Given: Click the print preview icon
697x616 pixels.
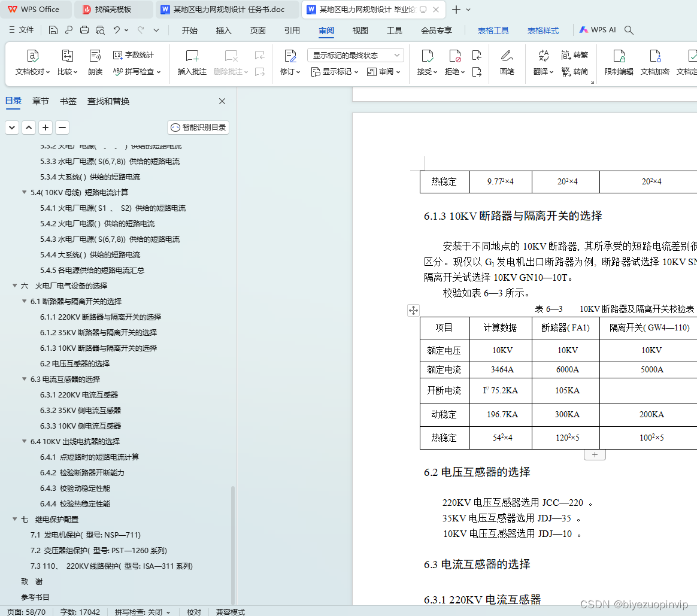Looking at the screenshot, I should [101, 30].
